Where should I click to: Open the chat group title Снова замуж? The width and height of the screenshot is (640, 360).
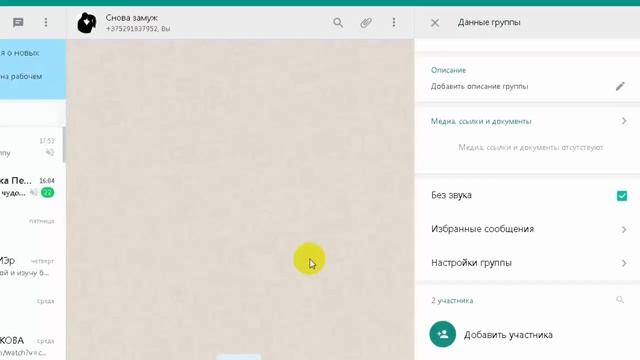(132, 18)
